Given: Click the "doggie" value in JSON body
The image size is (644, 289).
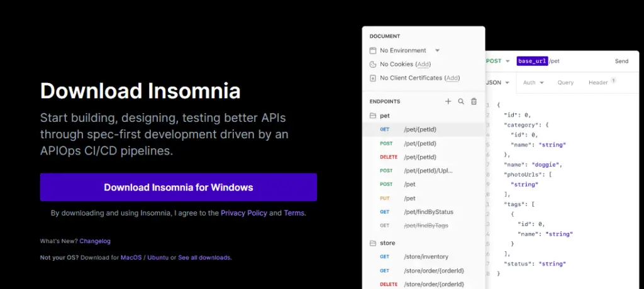Looking at the screenshot, I should click(x=547, y=165).
